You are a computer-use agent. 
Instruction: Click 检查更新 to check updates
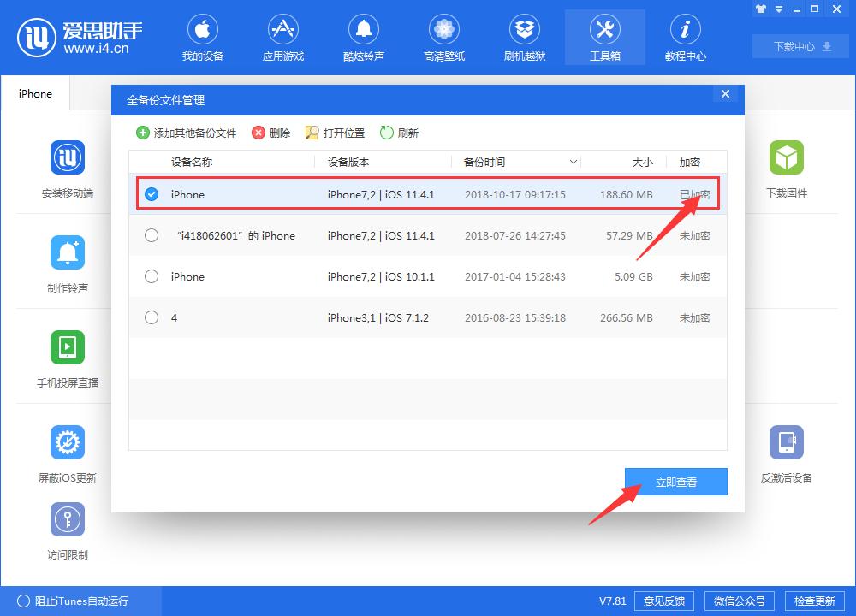click(817, 601)
